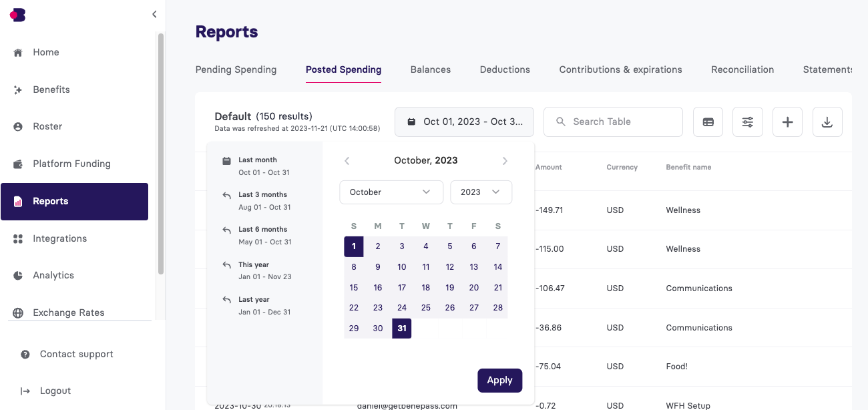Open Analytics in the sidebar

click(x=74, y=276)
